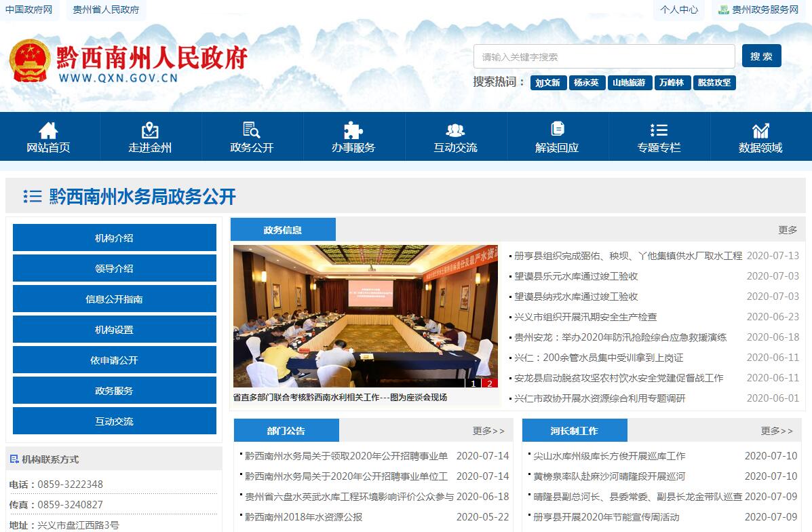This screenshot has width=812, height=532.
Task: Click the home icon above 网站首页
Action: [48, 130]
